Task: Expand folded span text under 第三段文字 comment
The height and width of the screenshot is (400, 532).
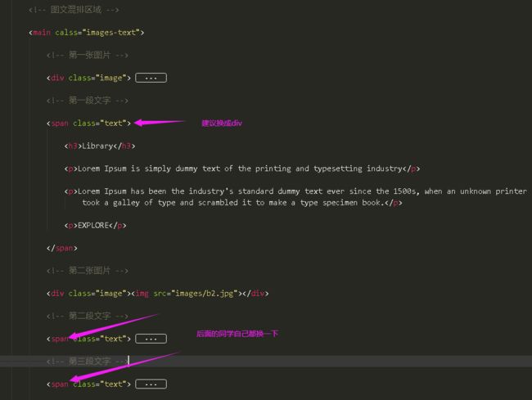Action: click(151, 384)
